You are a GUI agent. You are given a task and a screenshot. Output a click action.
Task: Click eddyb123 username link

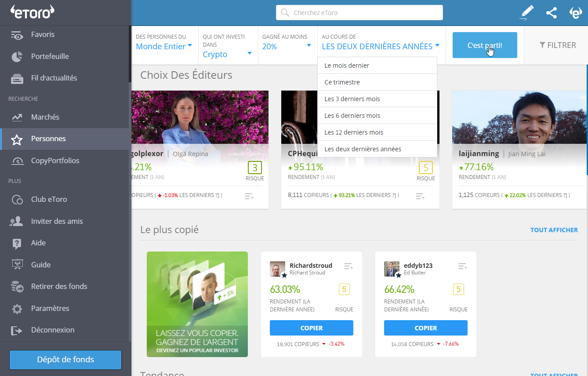(x=418, y=266)
